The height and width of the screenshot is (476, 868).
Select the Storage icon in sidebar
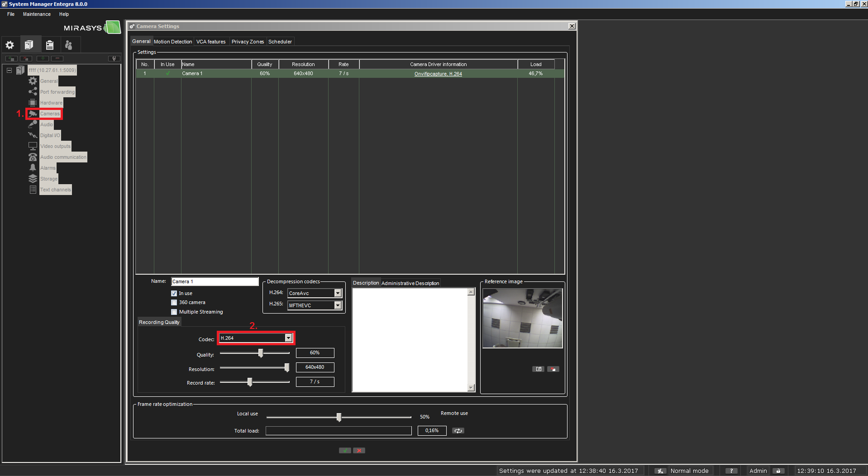(x=33, y=179)
